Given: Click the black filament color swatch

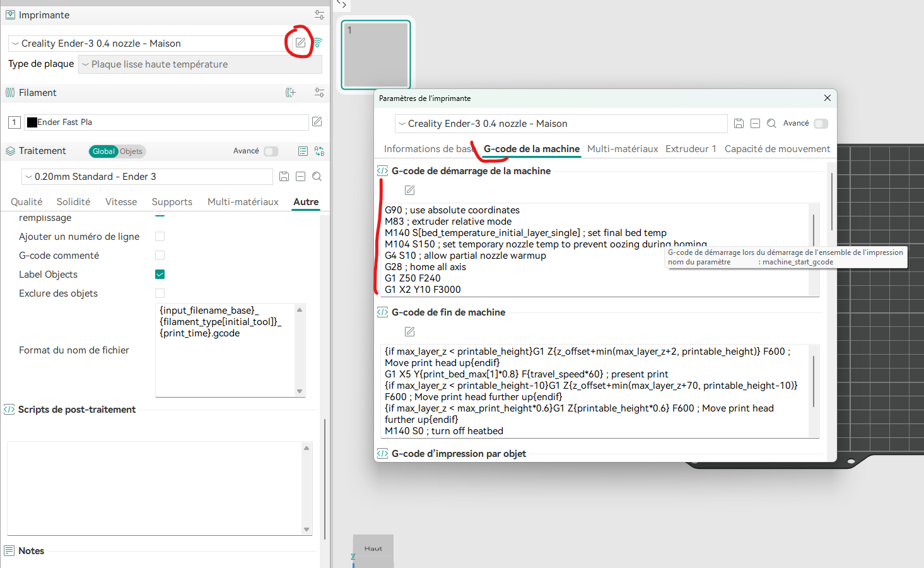Looking at the screenshot, I should tap(32, 122).
